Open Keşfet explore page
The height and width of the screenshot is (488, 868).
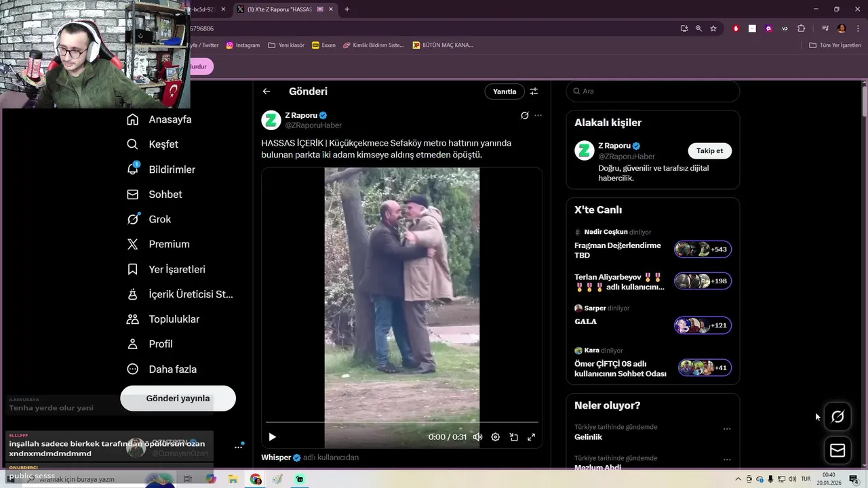(153, 144)
